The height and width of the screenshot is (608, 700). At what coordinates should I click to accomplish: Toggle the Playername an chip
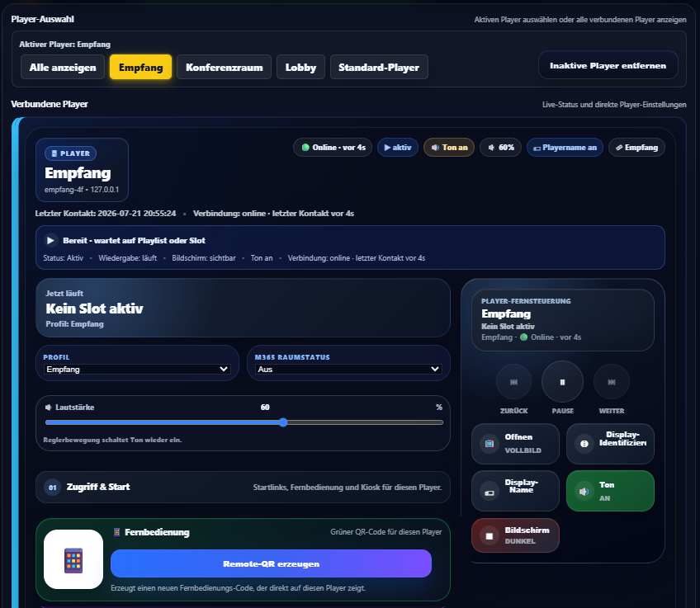click(x=565, y=147)
